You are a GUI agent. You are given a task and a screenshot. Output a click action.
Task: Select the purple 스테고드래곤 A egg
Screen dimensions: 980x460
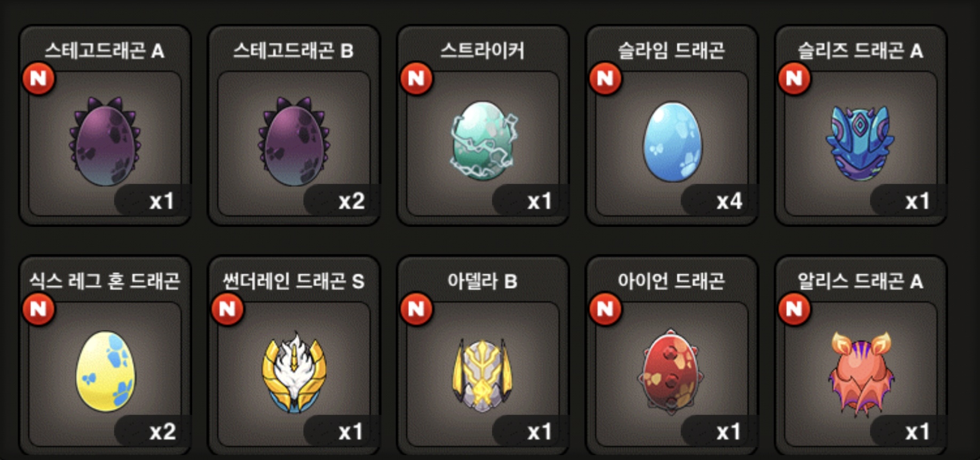[105, 141]
